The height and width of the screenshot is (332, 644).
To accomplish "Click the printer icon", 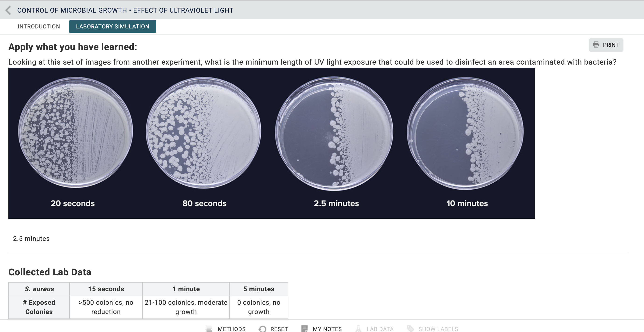I will (596, 45).
